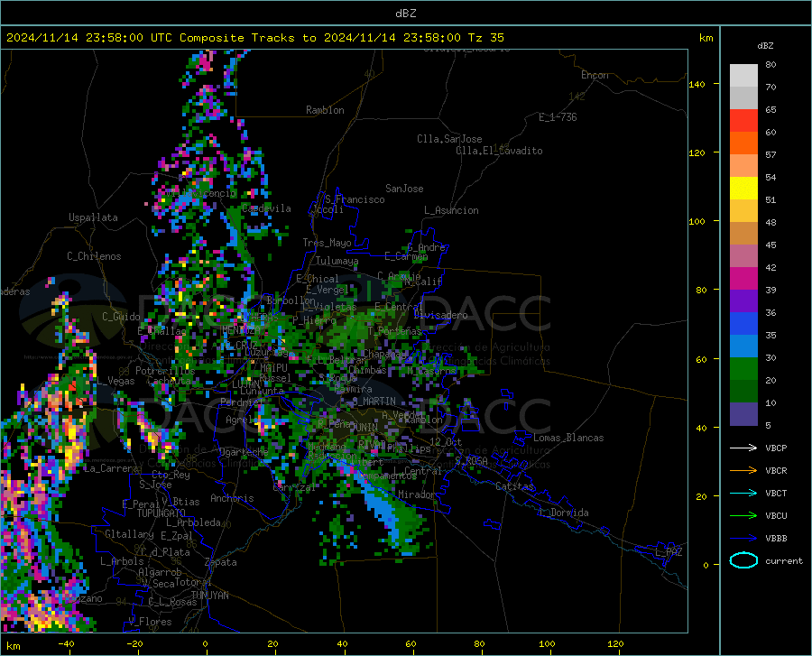Viewport: 812px width, 656px height.
Task: Select the dark orange 57–60 dBZ swatch
Action: (743, 143)
